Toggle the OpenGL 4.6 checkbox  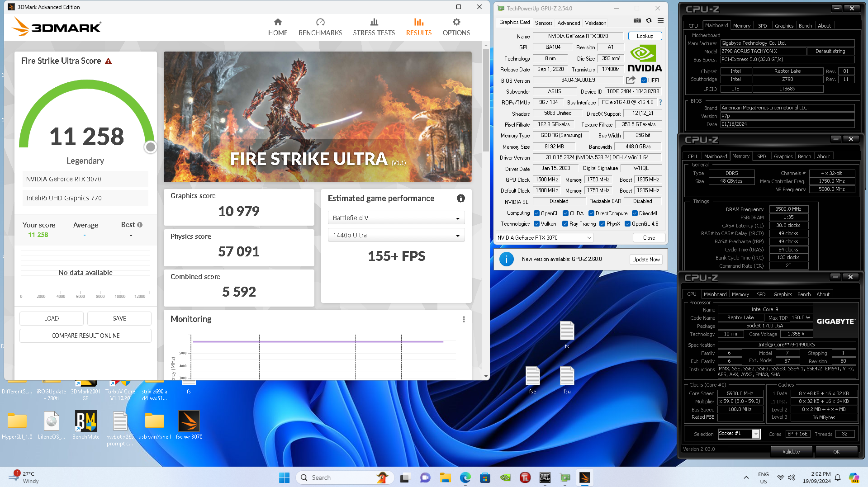[627, 224]
